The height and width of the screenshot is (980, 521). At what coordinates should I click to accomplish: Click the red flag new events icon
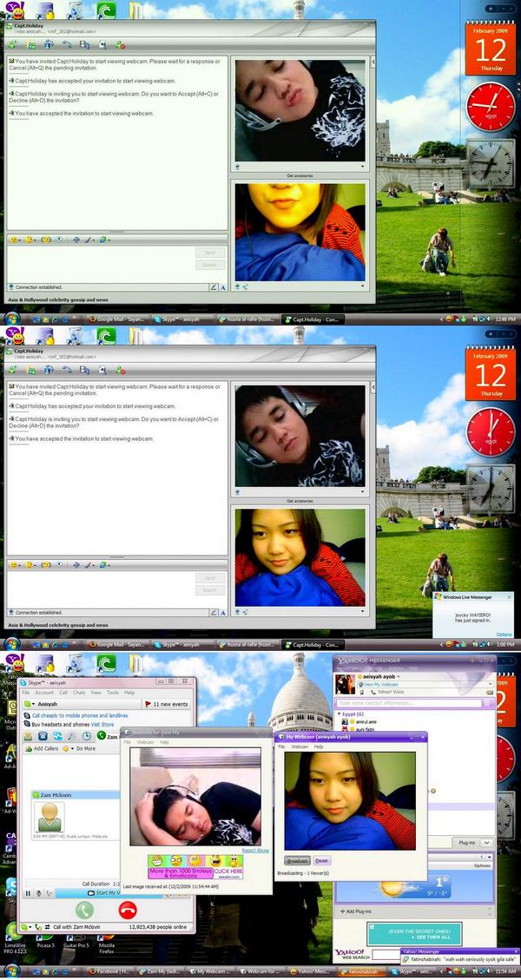tap(148, 704)
